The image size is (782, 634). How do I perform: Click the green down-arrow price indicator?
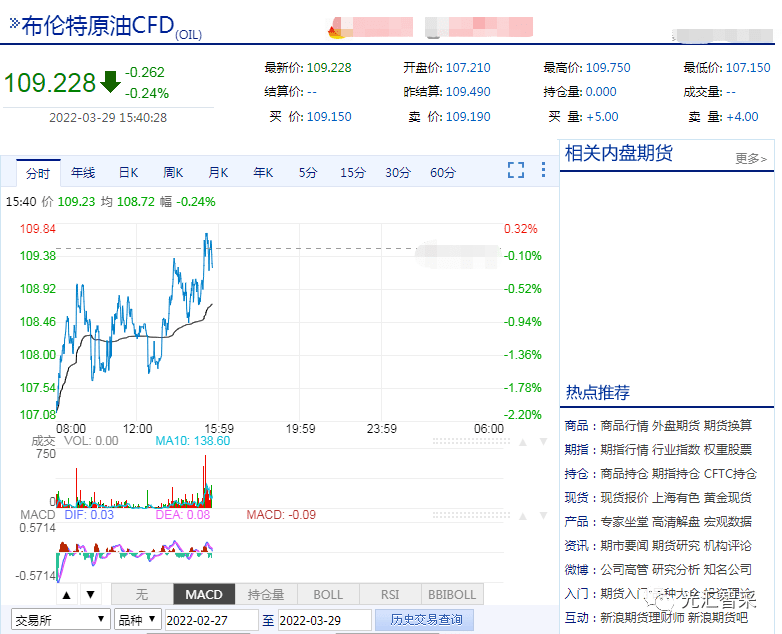(110, 82)
